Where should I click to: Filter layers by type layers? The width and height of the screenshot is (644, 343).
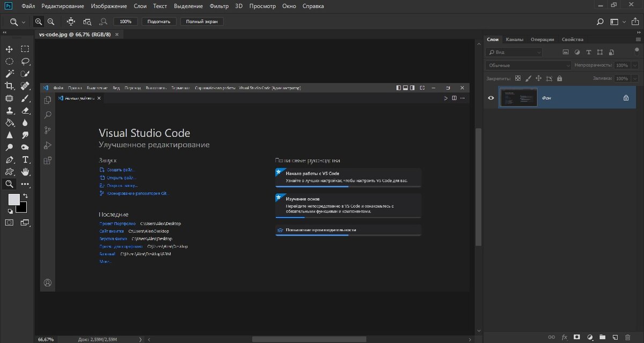point(589,52)
